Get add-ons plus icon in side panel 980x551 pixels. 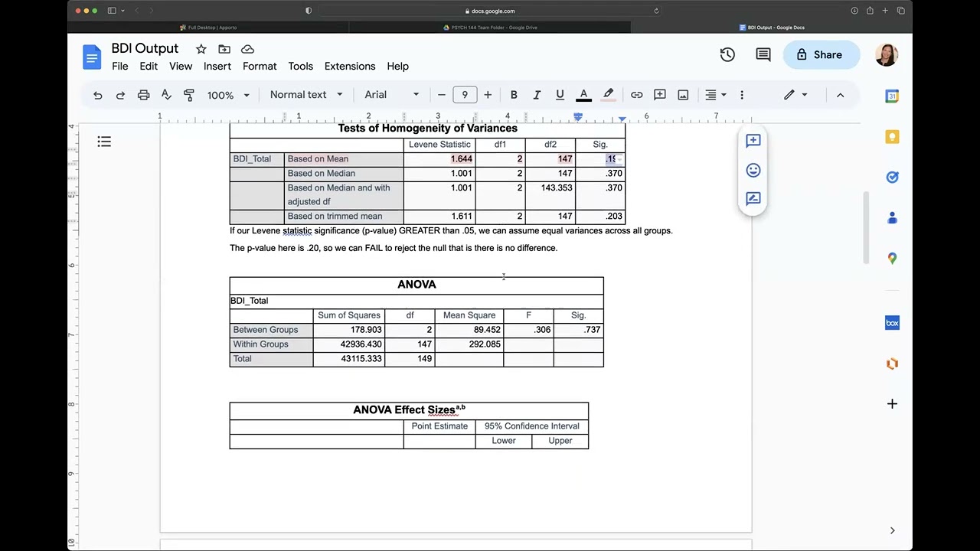[x=892, y=404]
